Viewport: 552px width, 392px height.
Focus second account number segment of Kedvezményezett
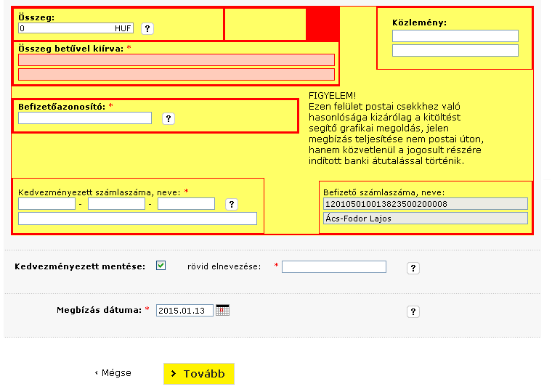point(116,204)
